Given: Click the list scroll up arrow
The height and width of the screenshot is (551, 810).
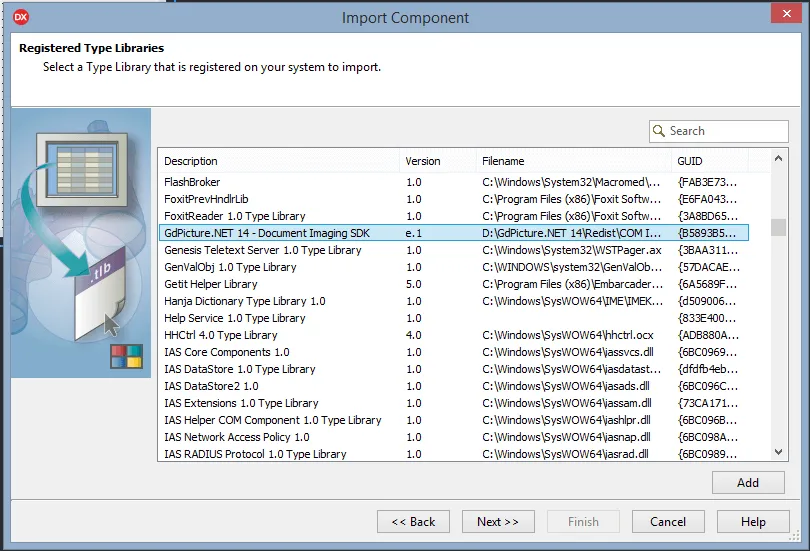Looking at the screenshot, I should [x=778, y=159].
